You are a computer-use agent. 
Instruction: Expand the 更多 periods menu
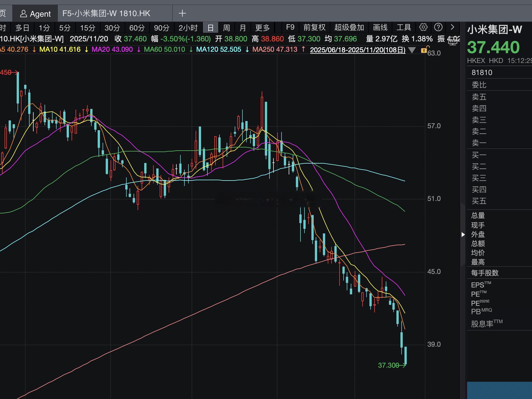[x=262, y=28]
